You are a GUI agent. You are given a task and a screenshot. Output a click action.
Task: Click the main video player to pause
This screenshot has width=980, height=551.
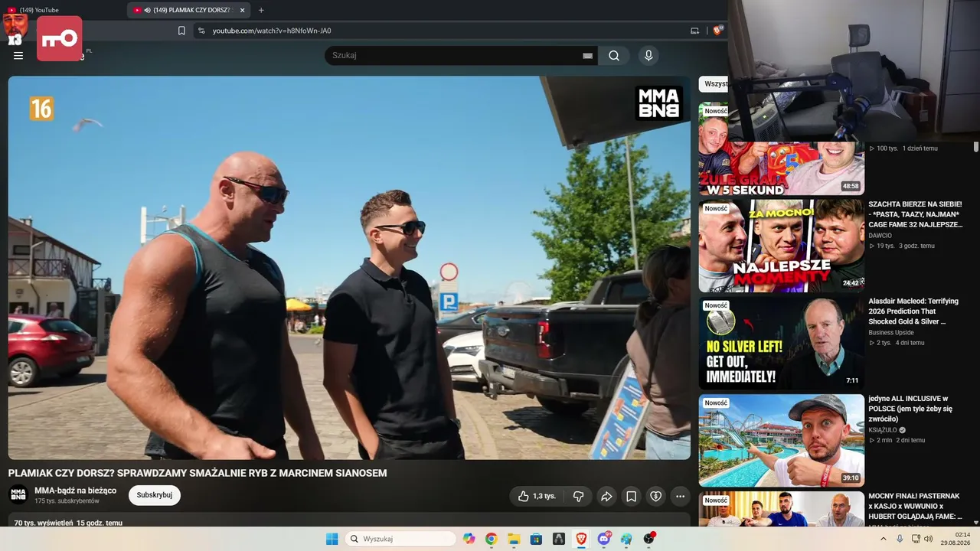349,268
